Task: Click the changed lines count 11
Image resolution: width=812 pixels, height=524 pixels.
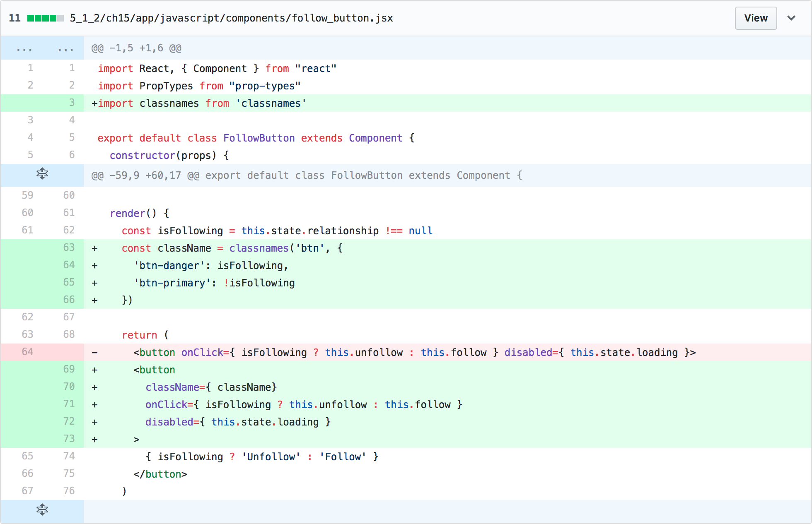Action: [15, 18]
